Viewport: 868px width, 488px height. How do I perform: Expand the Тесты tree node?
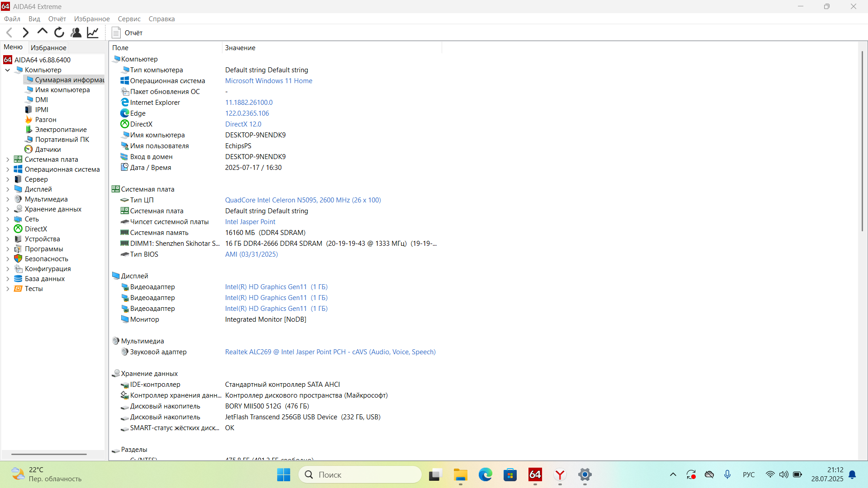tap(8, 289)
